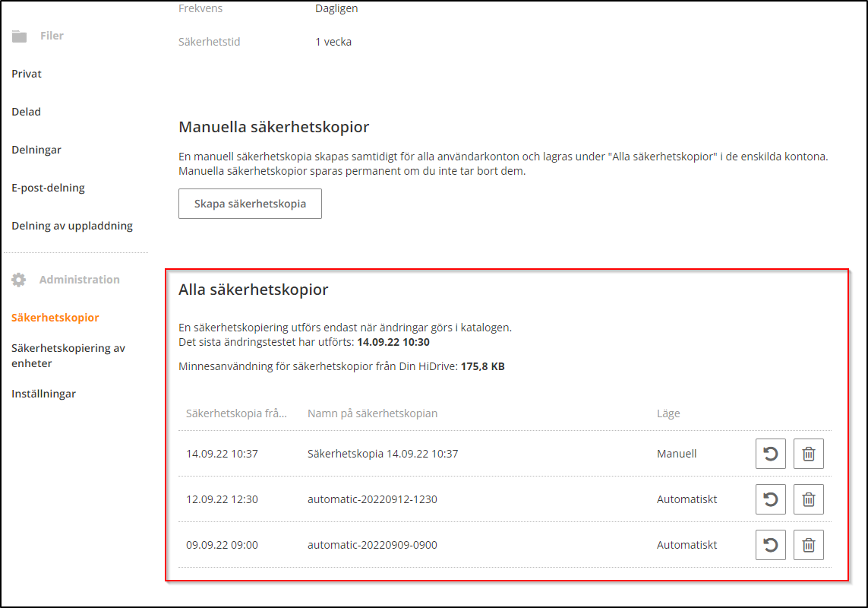Select Säkerhetskopior in Administration menu

coord(55,318)
